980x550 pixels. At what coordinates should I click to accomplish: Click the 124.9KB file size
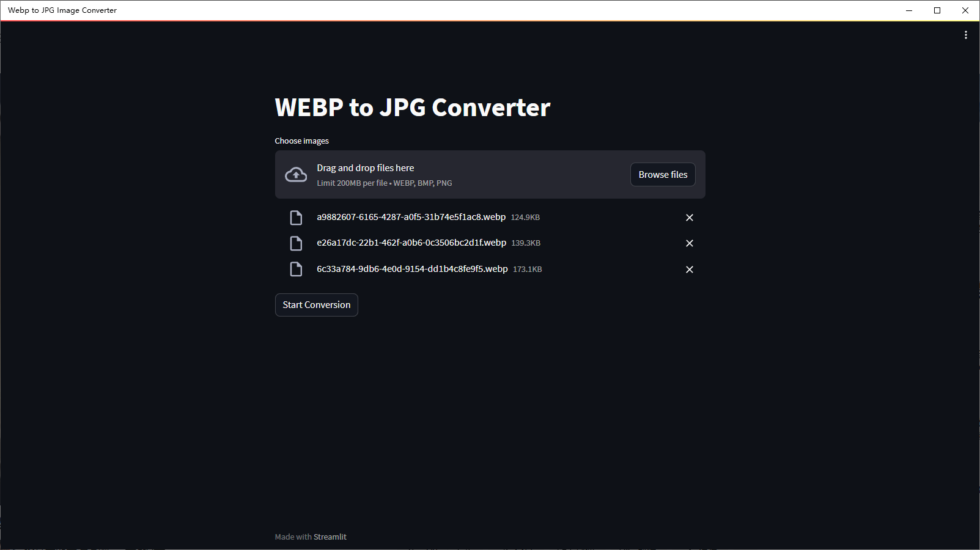[525, 217]
